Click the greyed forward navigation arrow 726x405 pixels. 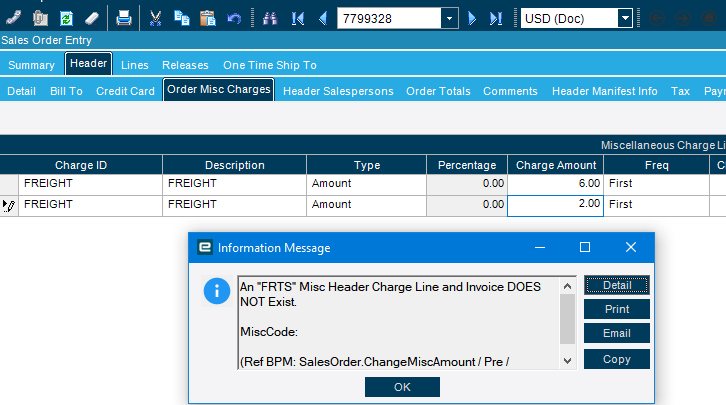click(683, 19)
